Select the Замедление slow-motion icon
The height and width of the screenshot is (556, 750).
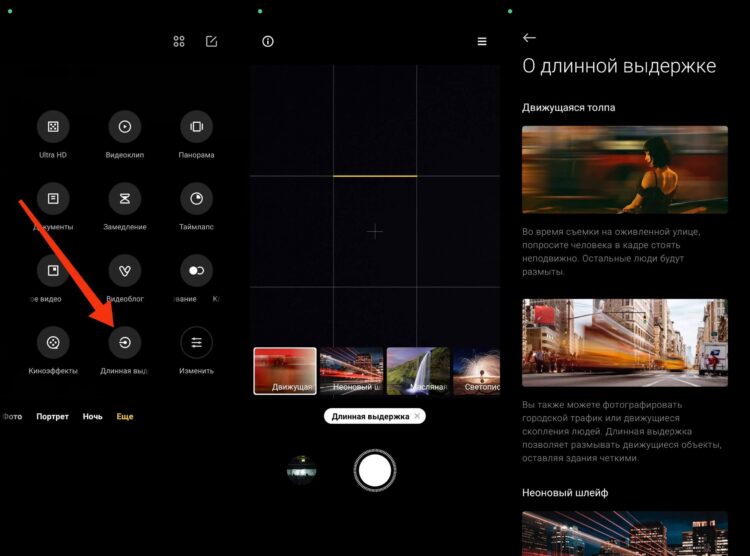[x=125, y=199]
